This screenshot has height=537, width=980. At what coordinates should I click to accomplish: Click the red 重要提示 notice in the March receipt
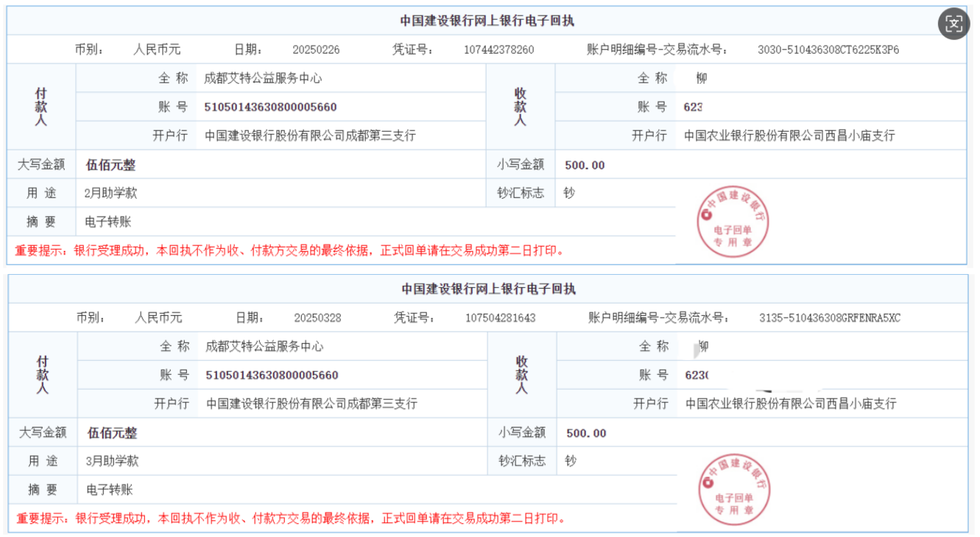292,519
